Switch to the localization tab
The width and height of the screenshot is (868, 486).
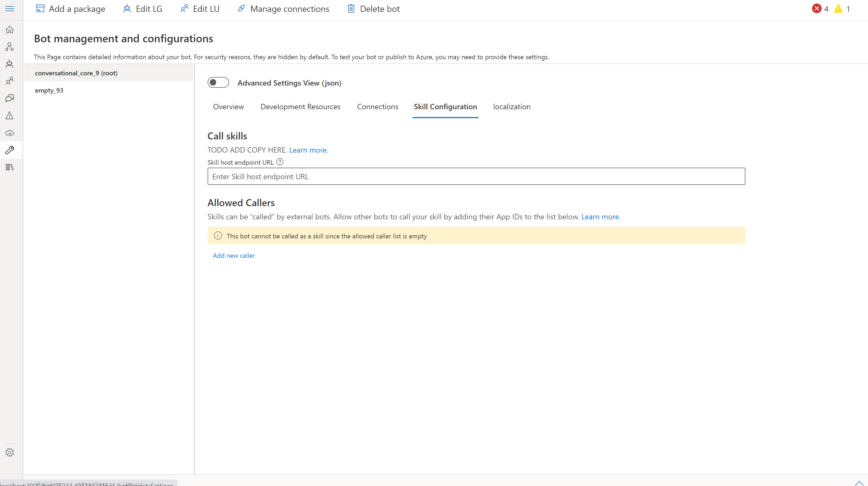pos(511,107)
